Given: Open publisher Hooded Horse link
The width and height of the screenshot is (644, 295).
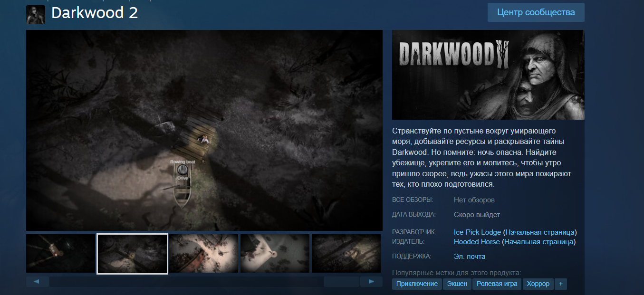Looking at the screenshot, I should tap(477, 242).
